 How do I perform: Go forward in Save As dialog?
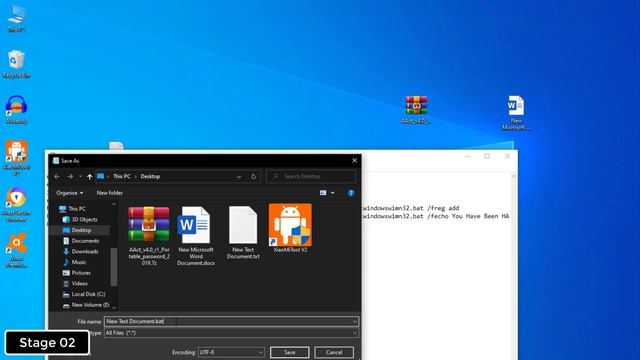(70, 176)
